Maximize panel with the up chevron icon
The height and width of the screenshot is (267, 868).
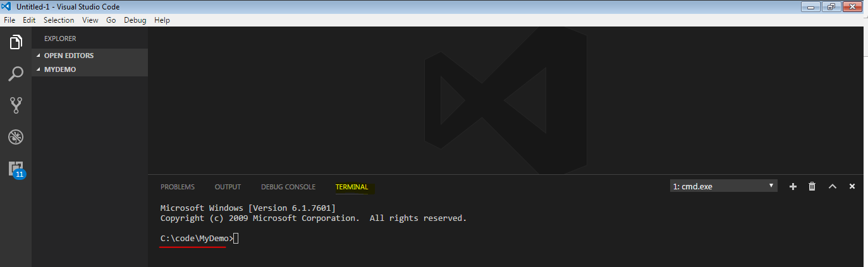coord(833,187)
